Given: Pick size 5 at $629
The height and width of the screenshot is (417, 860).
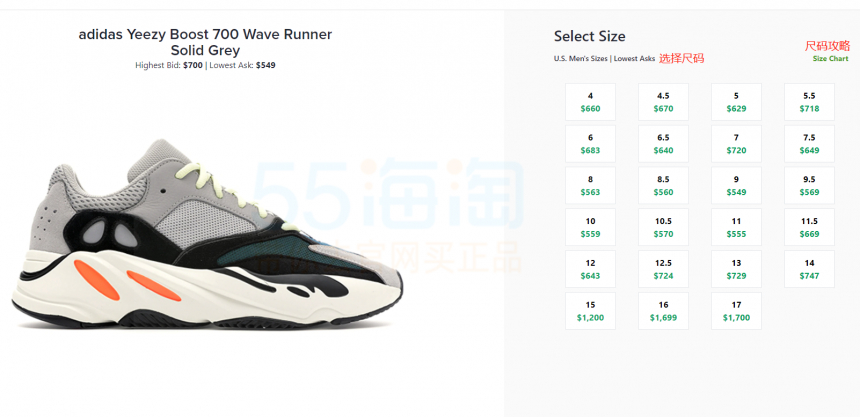Looking at the screenshot, I should (736, 102).
